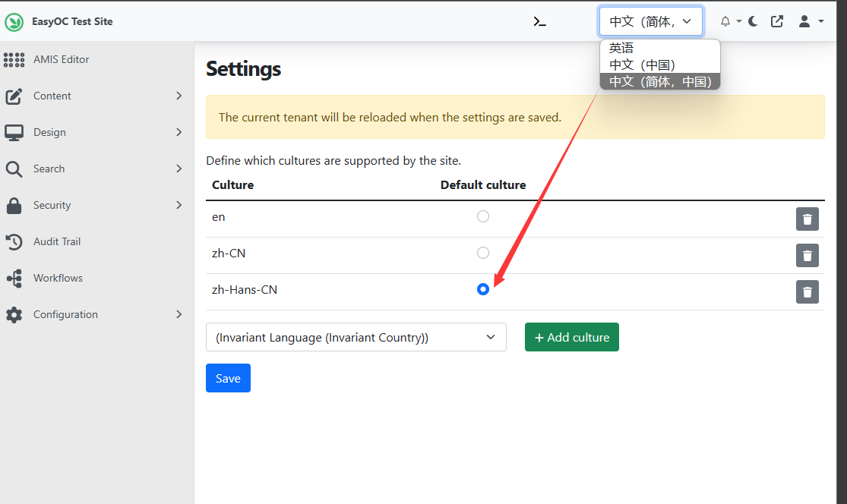Viewport: 847px width, 504px height.
Task: Select zh-Hans-CN default culture radio
Action: (x=483, y=289)
